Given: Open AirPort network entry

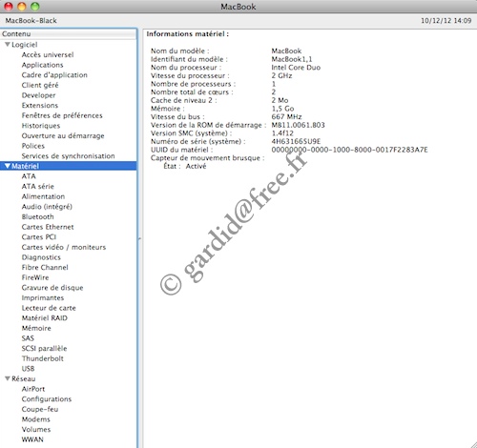Looking at the screenshot, I should 33,389.
